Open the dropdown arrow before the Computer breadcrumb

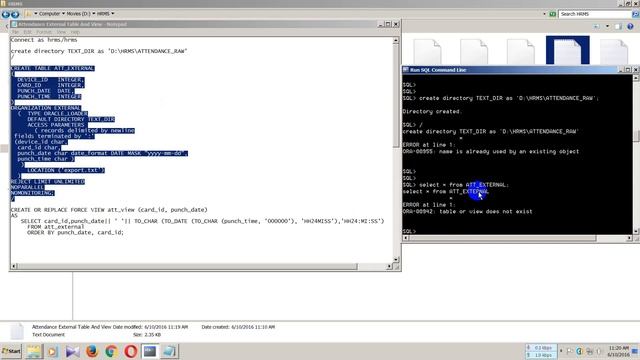click(36, 14)
